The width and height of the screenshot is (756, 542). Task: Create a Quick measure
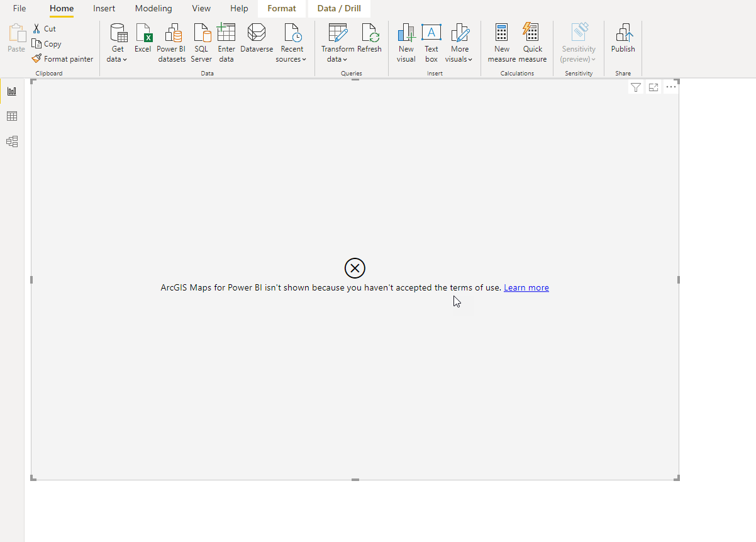pos(533,43)
